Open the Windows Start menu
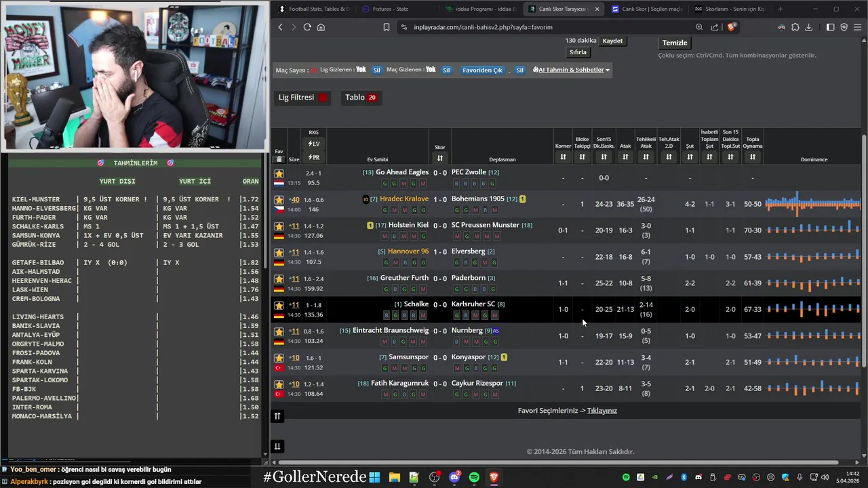 pyautogui.click(x=374, y=477)
